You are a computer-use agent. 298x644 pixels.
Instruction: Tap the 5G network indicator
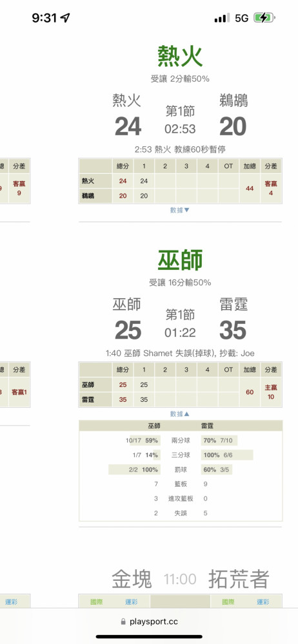tap(242, 18)
